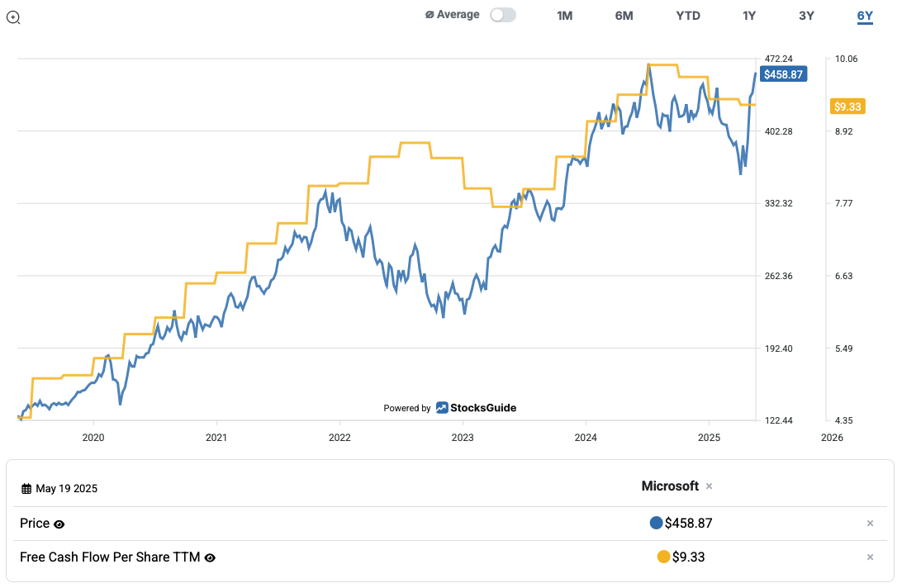The image size is (902, 588).
Task: Click the 6.63 cash flow axis label
Action: tap(844, 276)
